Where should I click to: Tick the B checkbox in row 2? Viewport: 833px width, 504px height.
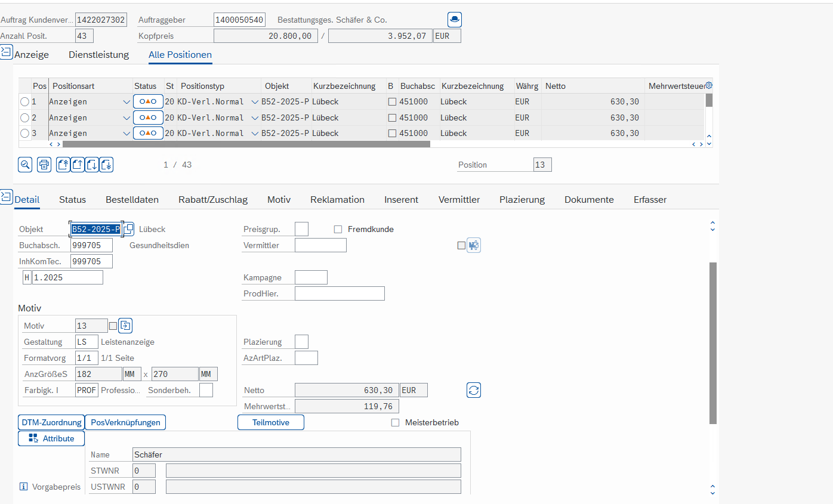[x=392, y=118]
